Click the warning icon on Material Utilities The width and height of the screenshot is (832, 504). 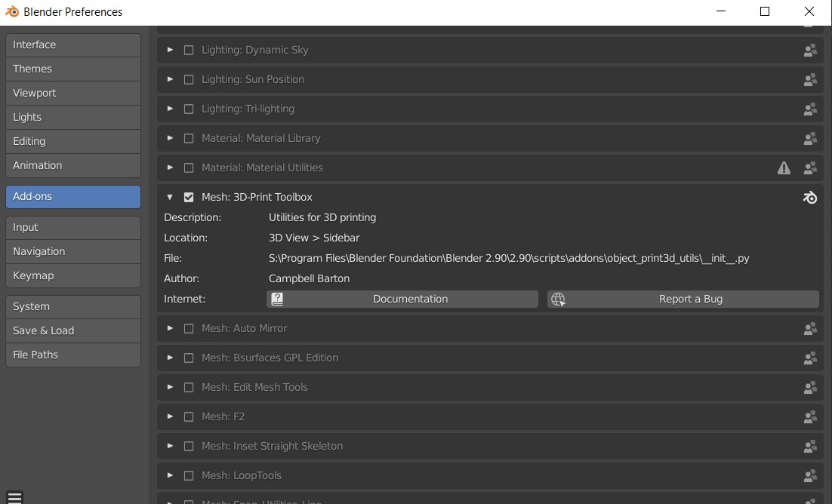(784, 167)
